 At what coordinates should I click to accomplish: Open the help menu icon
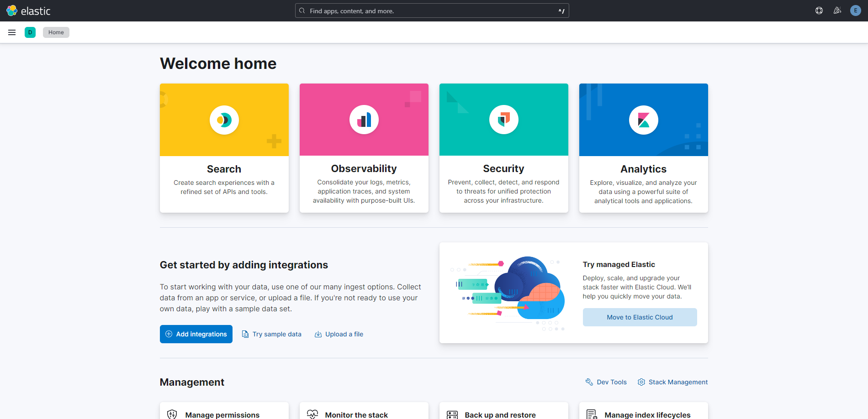coord(819,10)
